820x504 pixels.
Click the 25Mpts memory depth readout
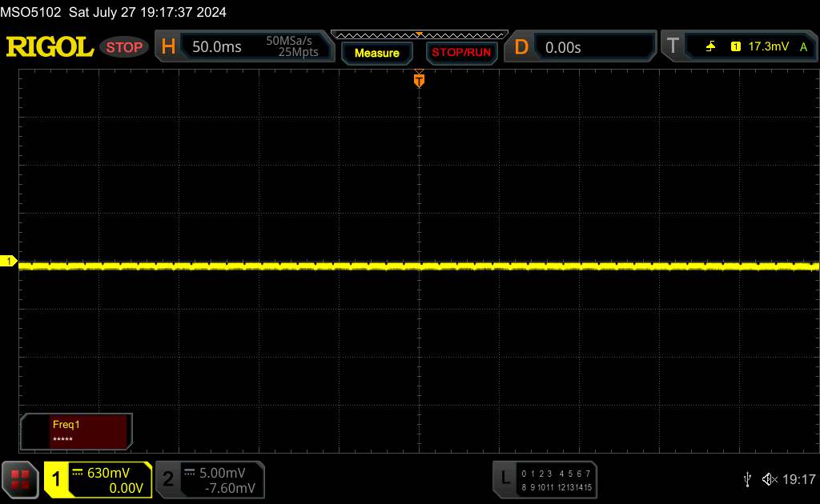[298, 52]
